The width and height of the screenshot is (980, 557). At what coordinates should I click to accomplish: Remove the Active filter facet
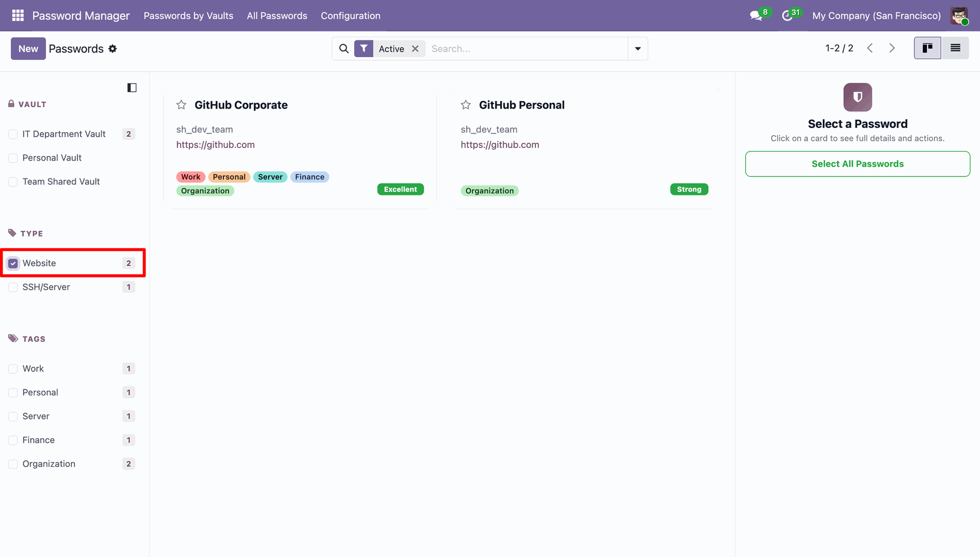pos(415,48)
